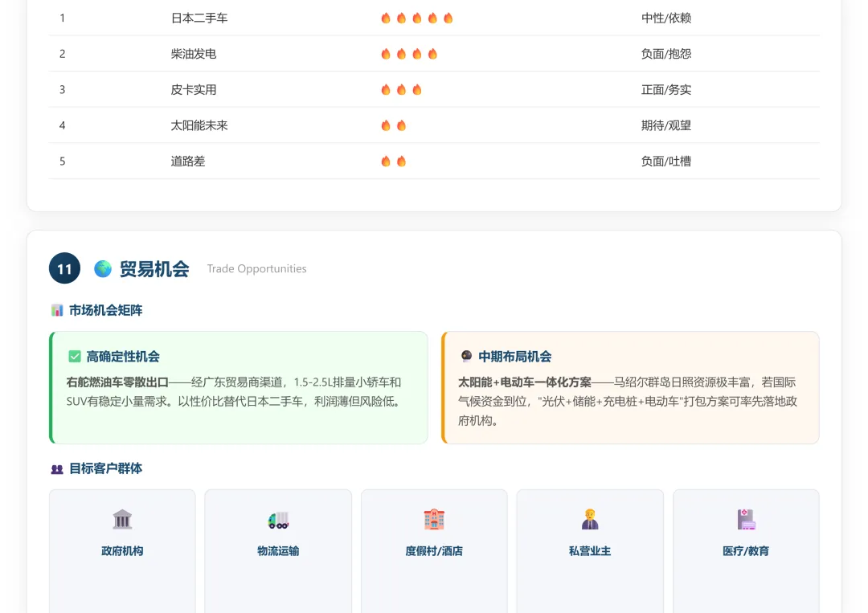The image size is (868, 613).
Task: Click the 负面/抱怨 sentiment cell
Action: 666,54
